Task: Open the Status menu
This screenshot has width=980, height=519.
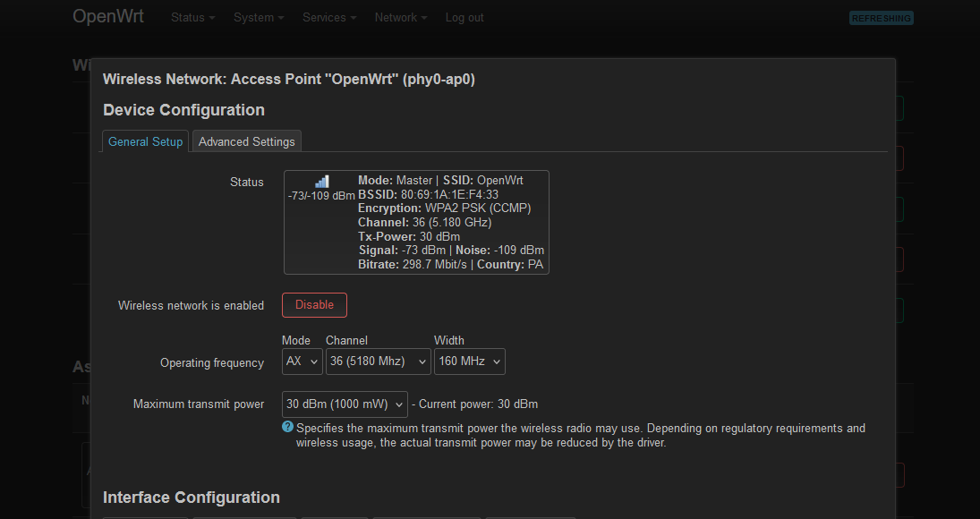Action: coord(193,18)
